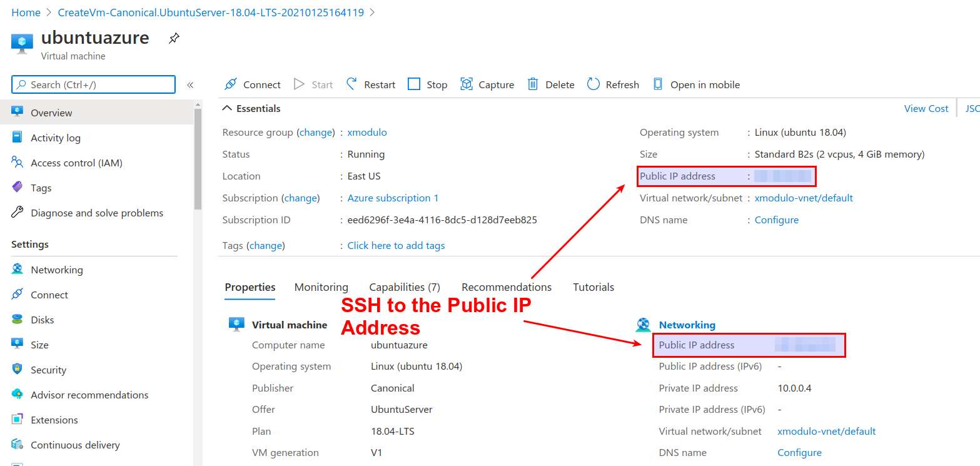Switch to the Monitoring tab
The width and height of the screenshot is (980, 466).
pyautogui.click(x=321, y=287)
